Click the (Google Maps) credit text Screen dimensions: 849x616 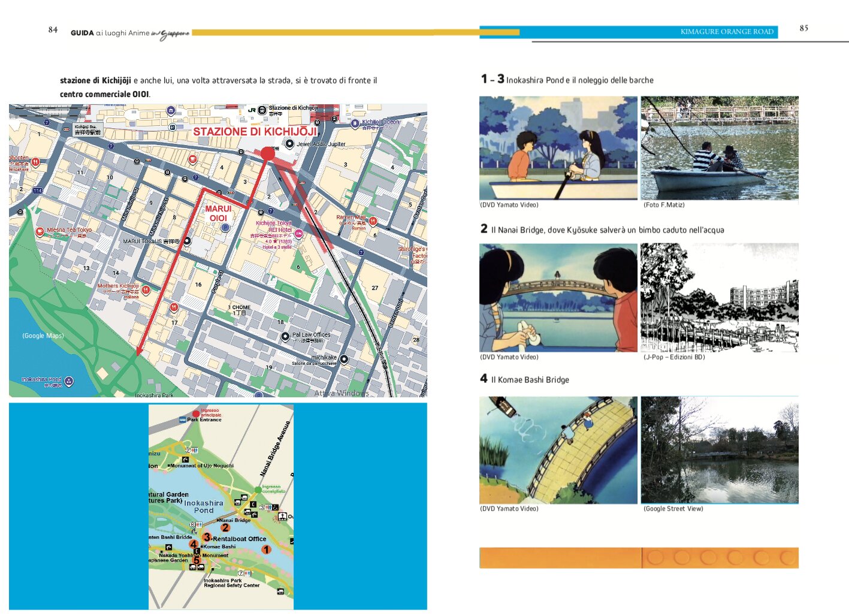(x=43, y=336)
